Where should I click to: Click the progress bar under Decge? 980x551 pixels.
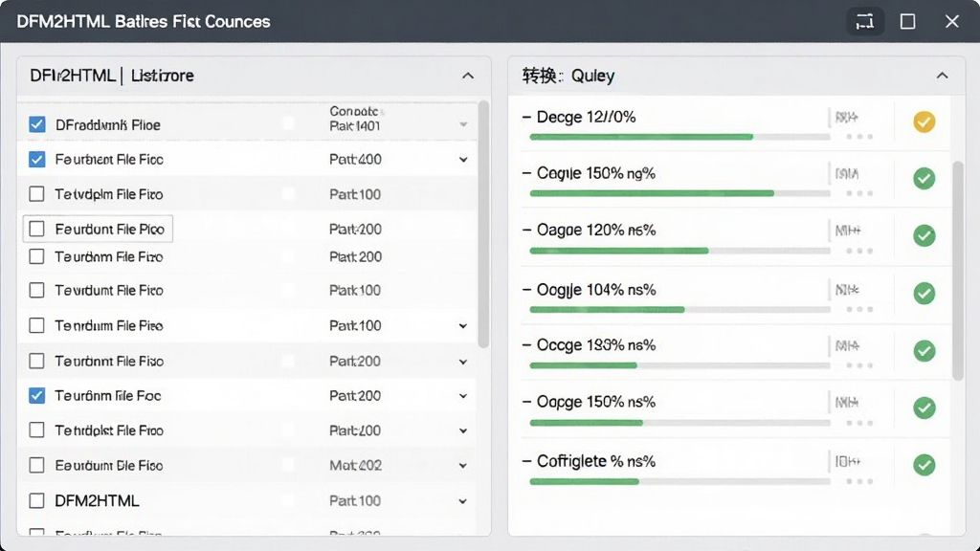pos(679,137)
